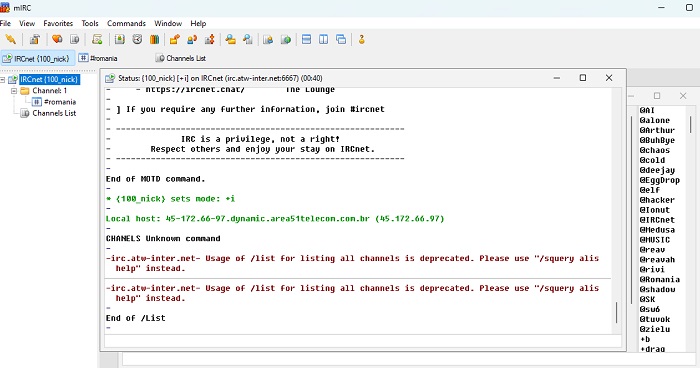Collapse the Channel: 1 folder node

(14, 91)
